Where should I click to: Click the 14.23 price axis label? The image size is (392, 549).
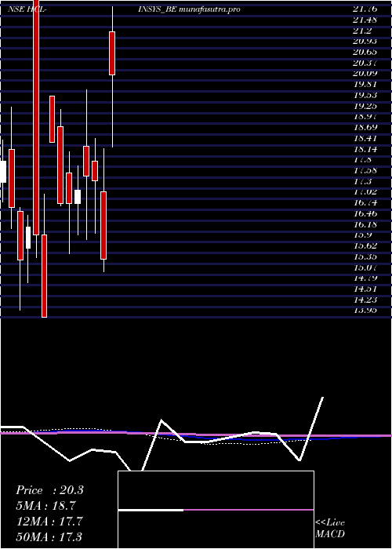[365, 300]
